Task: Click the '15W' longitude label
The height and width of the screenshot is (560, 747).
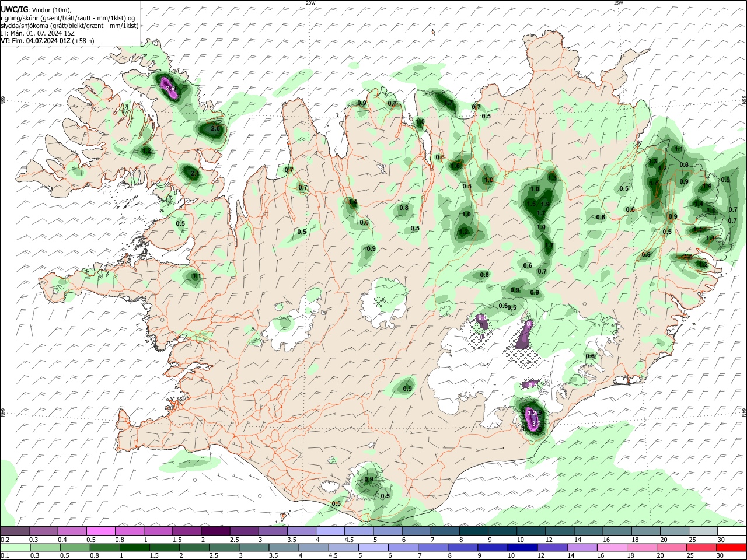Action: click(618, 3)
